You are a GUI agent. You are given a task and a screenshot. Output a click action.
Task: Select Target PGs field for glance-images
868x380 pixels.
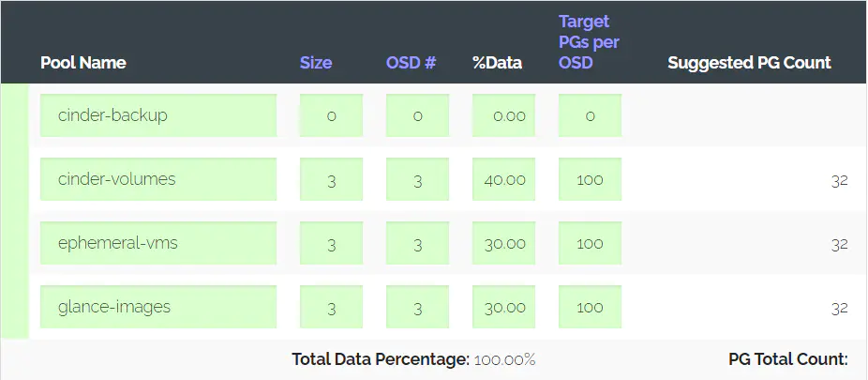pos(590,307)
